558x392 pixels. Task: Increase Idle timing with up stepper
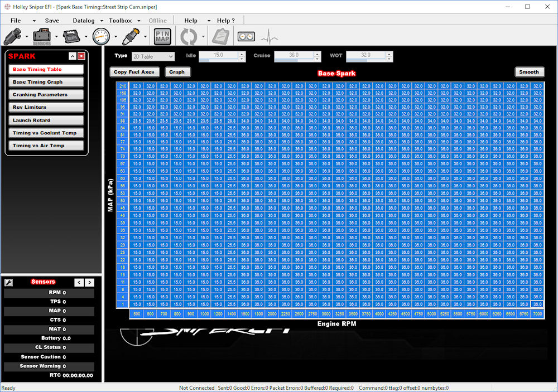click(242, 54)
